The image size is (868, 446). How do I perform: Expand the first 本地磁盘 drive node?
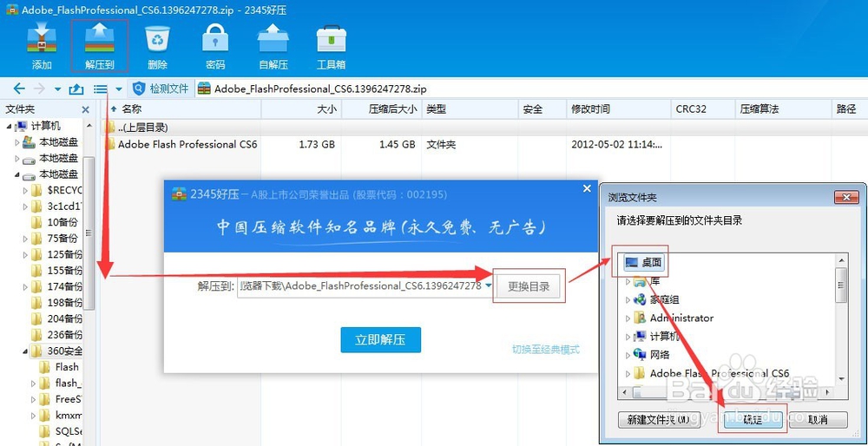[x=17, y=142]
